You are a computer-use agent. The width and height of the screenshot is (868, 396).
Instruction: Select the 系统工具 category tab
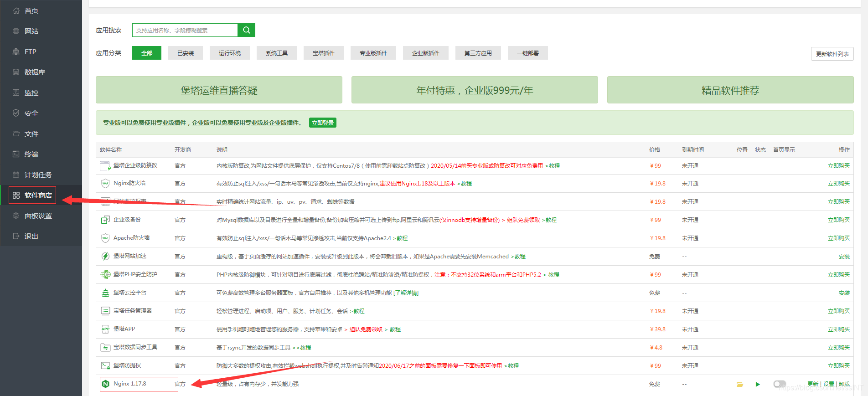point(277,53)
